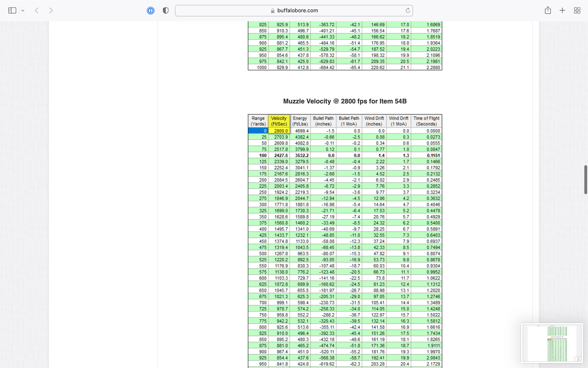Select the Range (Yards) column header
Image resolution: width=588 pixels, height=368 pixels.
point(258,121)
